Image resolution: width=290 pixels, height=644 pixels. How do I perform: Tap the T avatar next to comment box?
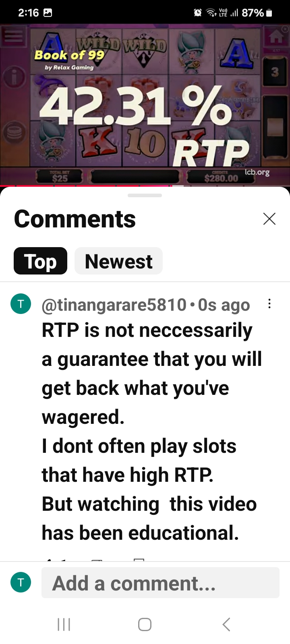(x=21, y=582)
